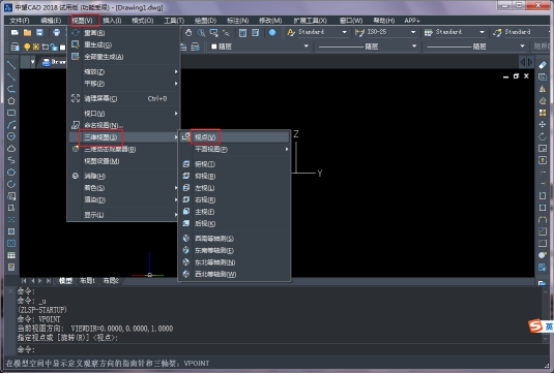Open the lineweight 随层 dropdown
Screen dimensions: 554x374
pos(522,46)
